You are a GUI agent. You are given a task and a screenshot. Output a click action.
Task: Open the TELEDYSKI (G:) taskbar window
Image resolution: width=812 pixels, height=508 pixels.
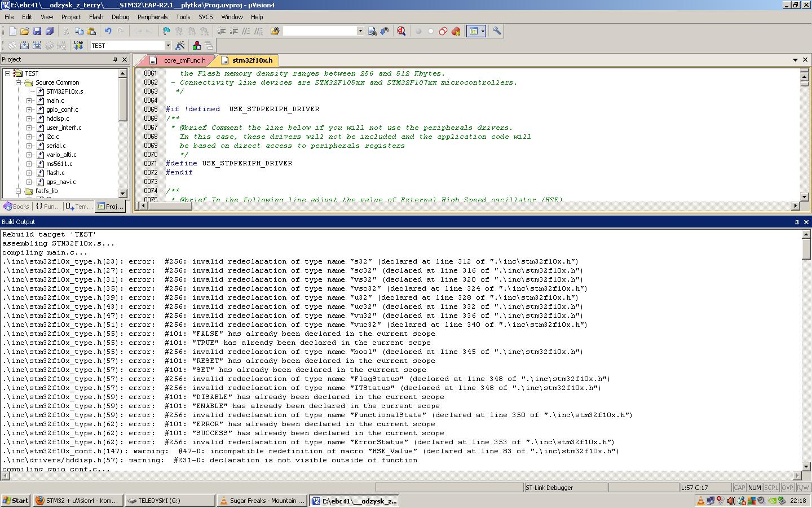coord(169,501)
